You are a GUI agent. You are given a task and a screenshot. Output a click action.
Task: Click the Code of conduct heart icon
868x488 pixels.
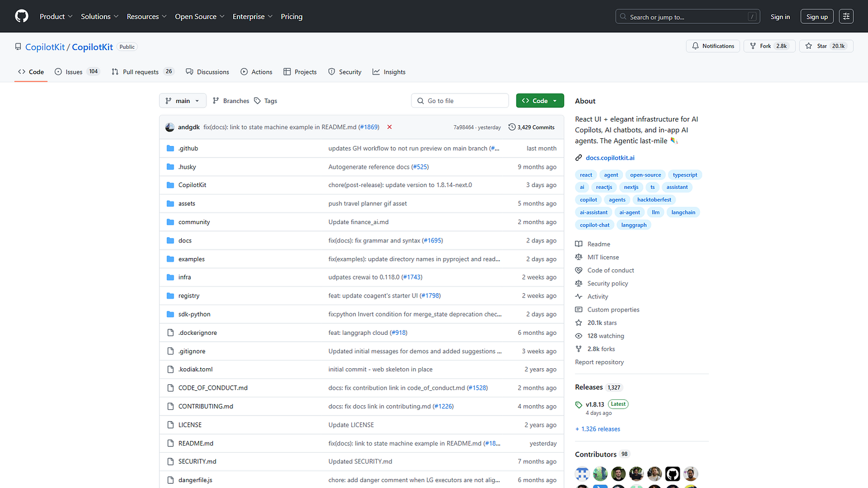579,271
